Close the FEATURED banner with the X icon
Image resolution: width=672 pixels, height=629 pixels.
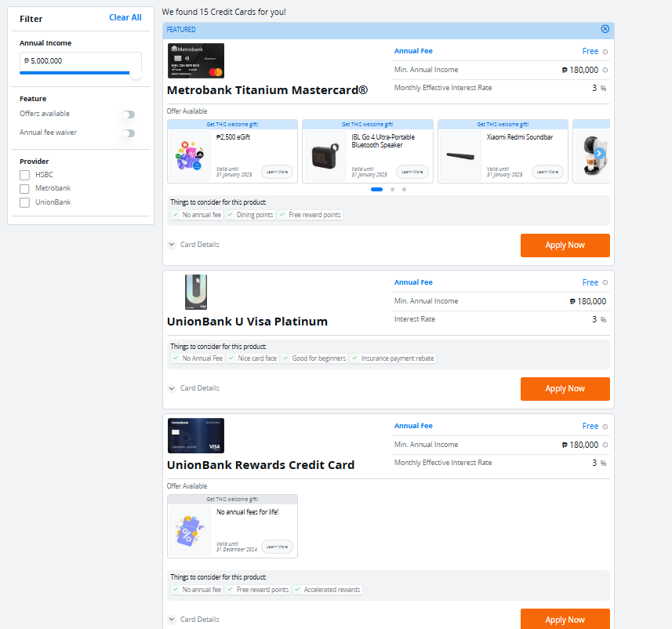point(605,29)
